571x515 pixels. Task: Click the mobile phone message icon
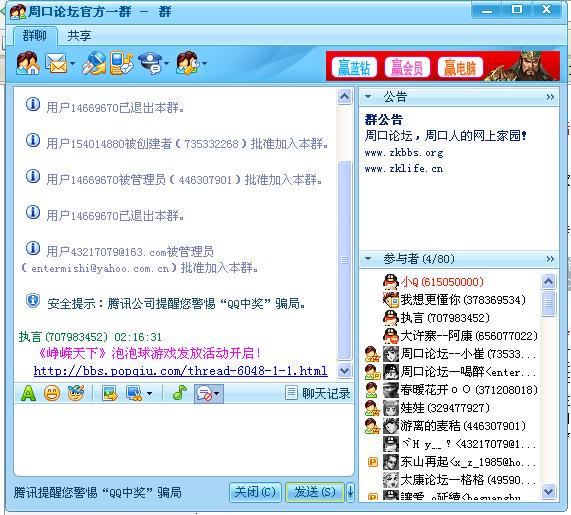(121, 63)
